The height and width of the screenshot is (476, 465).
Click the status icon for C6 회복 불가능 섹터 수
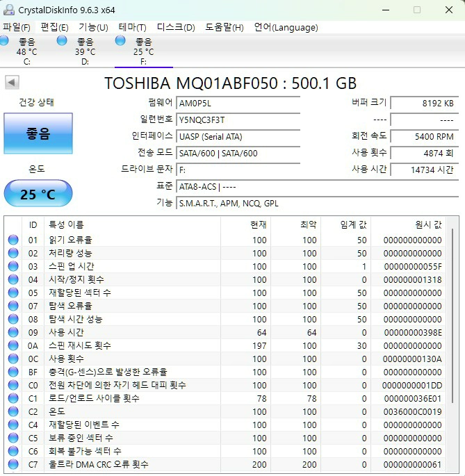[13, 451]
